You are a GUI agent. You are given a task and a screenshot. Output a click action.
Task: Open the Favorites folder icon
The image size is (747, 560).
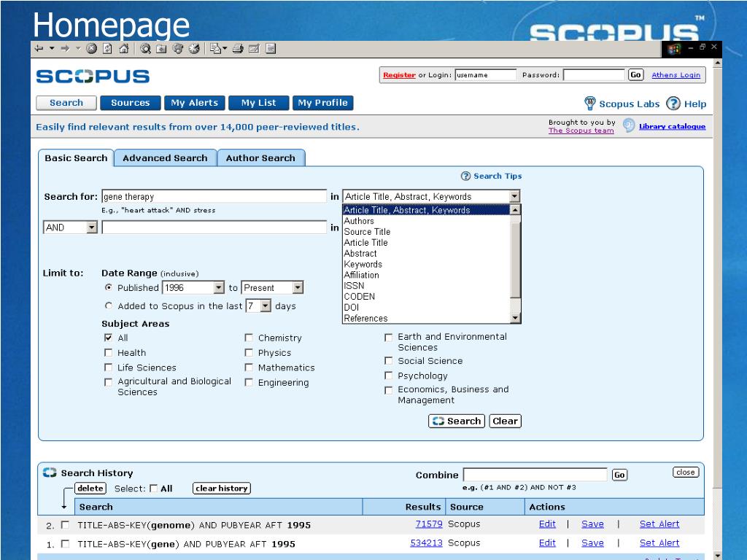161,49
